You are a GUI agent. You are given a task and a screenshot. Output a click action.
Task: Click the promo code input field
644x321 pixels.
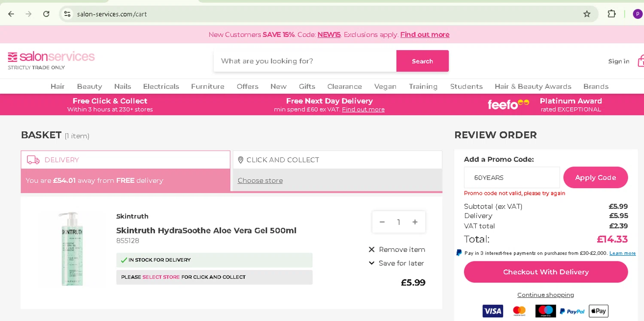512,177
